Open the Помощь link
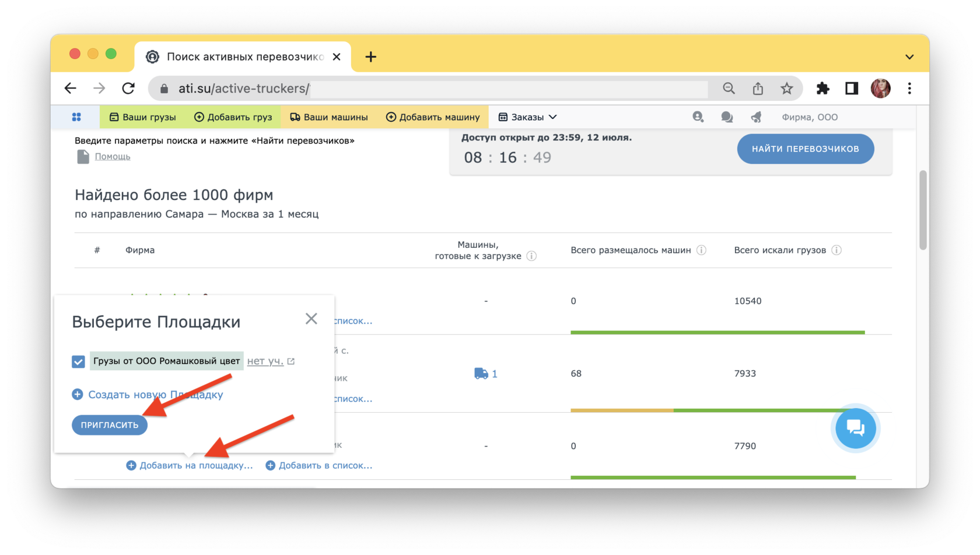Screen dimensions: 980x555 [x=113, y=156]
